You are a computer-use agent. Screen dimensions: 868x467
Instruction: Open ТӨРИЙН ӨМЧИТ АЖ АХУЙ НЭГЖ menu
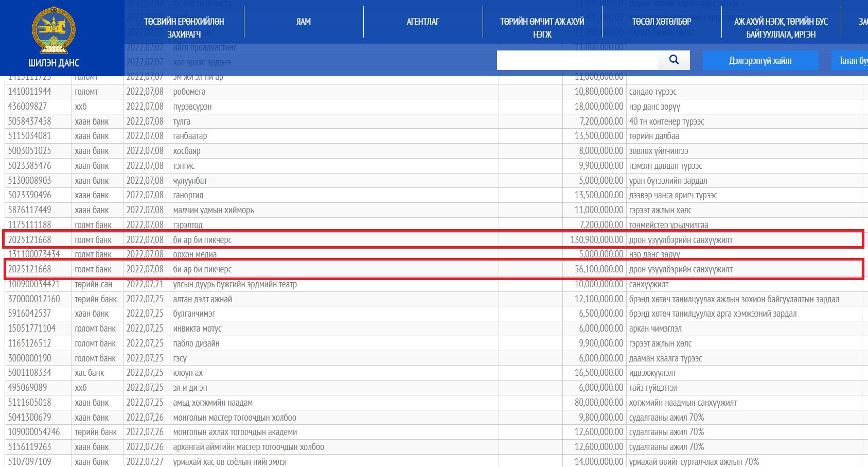pos(542,28)
